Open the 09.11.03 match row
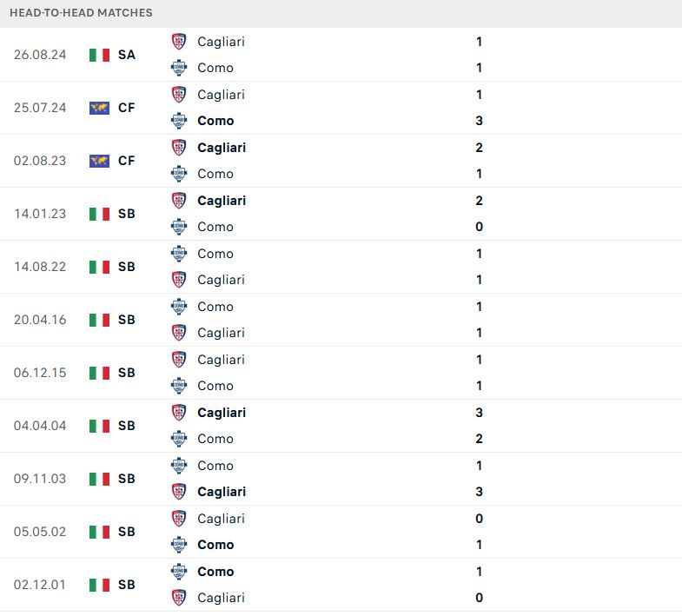 tap(341, 479)
